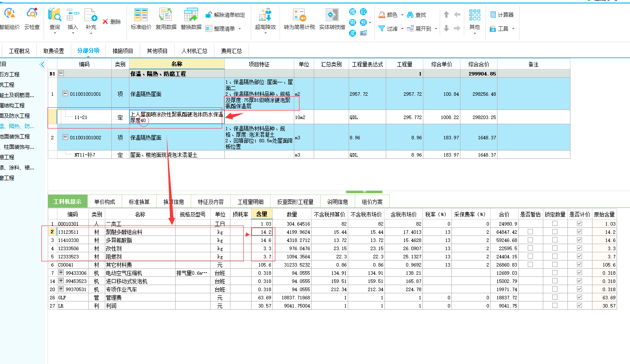
Task: Click the 含量 cell for 聚醚多醇组合料
Action: click(262, 232)
